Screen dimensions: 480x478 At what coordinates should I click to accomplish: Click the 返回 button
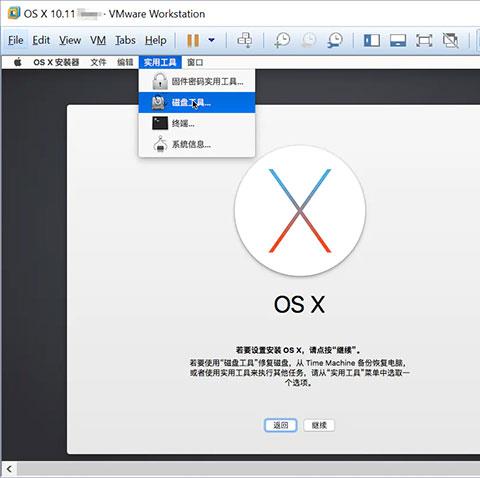(281, 425)
